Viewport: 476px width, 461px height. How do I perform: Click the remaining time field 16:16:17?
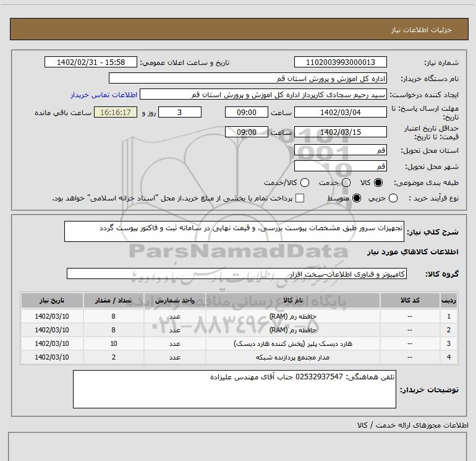tap(116, 113)
